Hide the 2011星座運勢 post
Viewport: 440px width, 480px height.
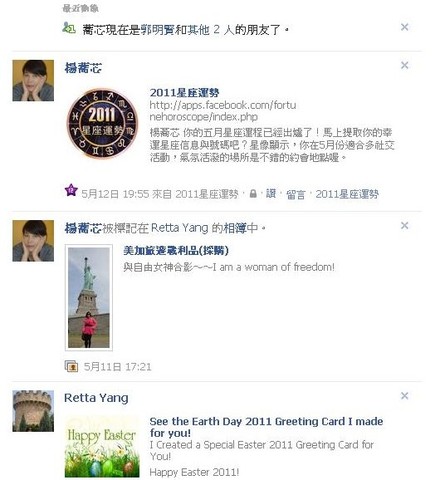click(x=404, y=65)
